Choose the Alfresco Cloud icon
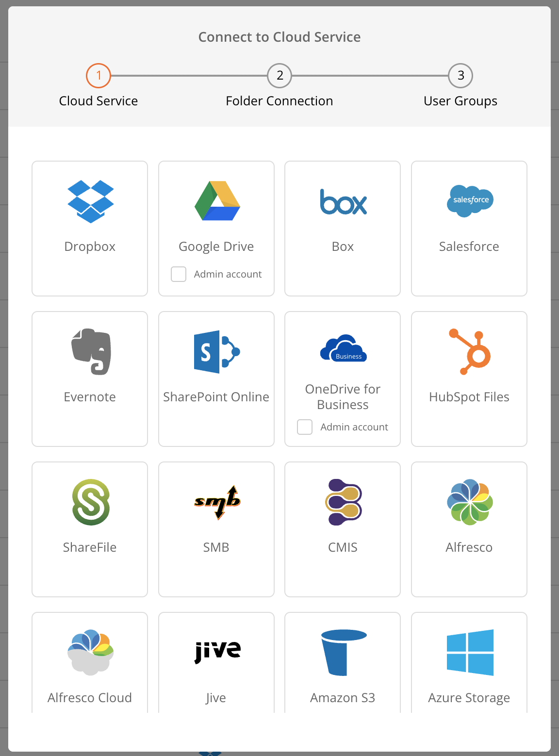The image size is (559, 756). click(x=91, y=652)
